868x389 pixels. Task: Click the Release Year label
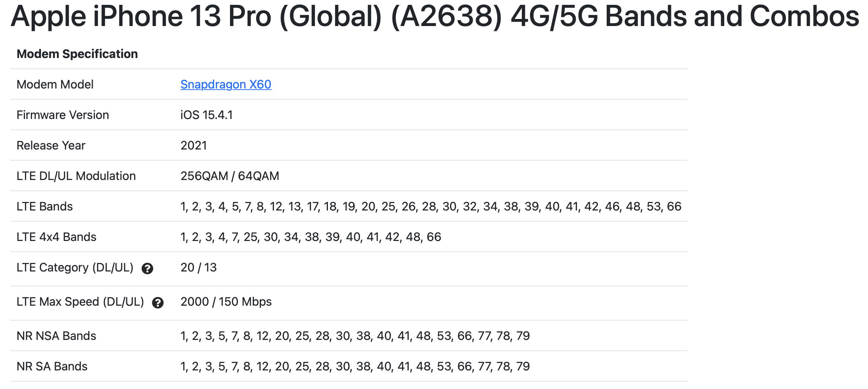(51, 145)
